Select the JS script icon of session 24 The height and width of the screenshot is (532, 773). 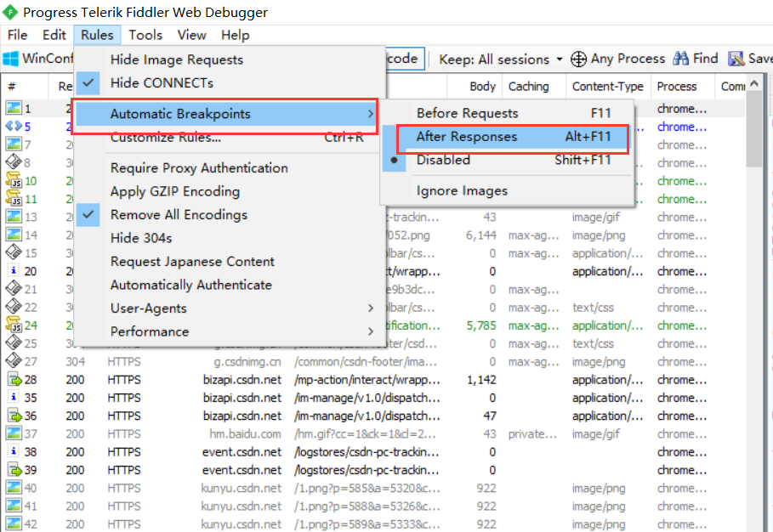pyautogui.click(x=14, y=325)
